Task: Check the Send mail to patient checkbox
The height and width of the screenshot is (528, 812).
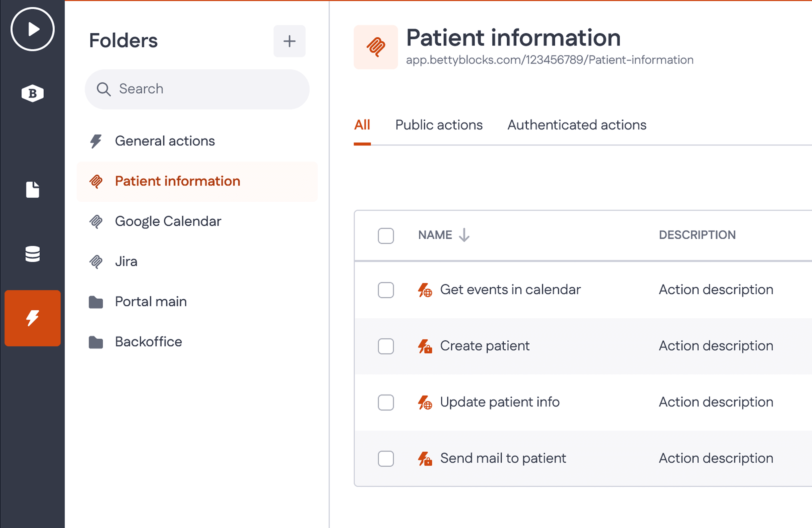Action: point(385,459)
